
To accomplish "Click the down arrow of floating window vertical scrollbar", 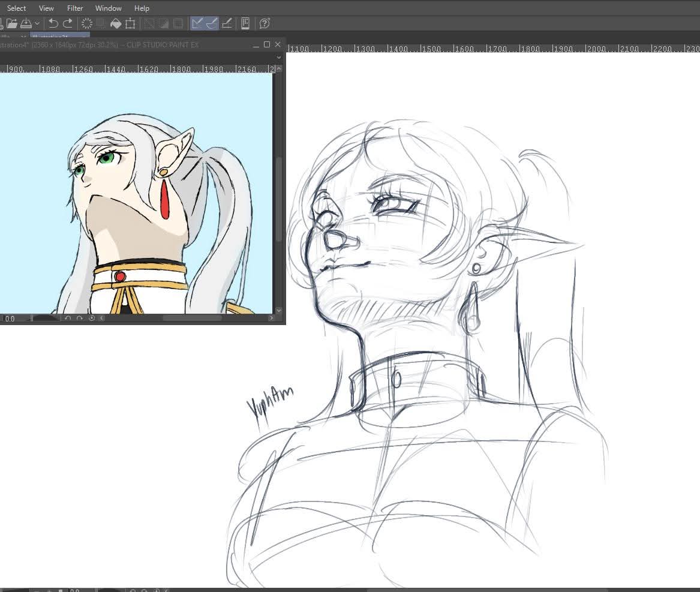I will (x=279, y=310).
